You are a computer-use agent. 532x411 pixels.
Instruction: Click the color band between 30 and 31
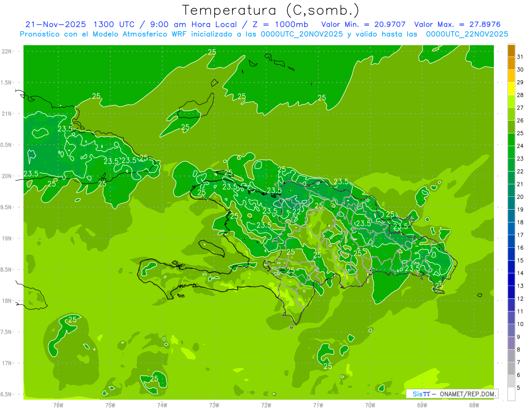511,63
